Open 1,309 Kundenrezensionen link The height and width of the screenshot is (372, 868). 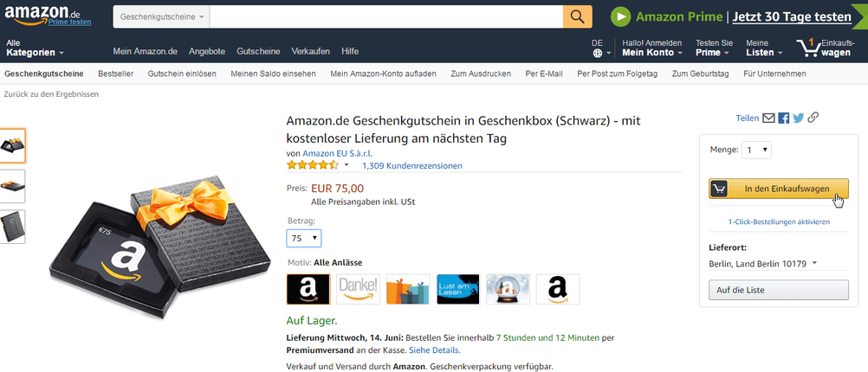(x=411, y=166)
